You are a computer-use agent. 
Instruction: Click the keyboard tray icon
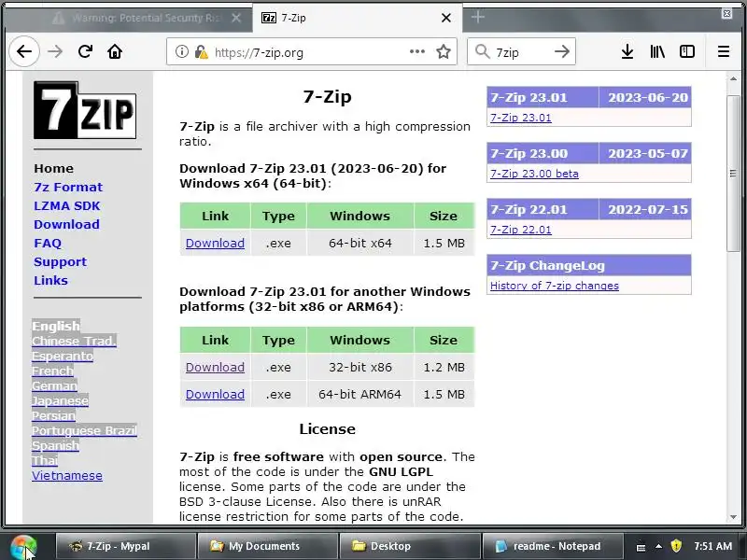641,547
